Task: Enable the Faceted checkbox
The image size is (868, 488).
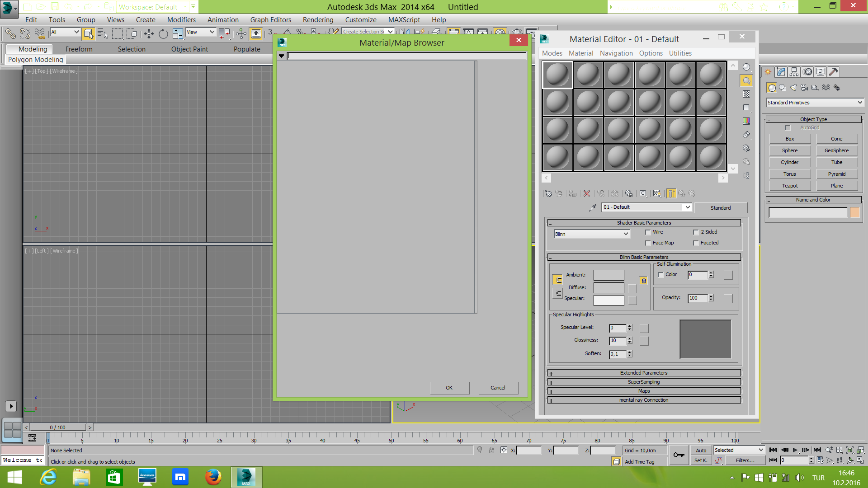Action: (696, 243)
